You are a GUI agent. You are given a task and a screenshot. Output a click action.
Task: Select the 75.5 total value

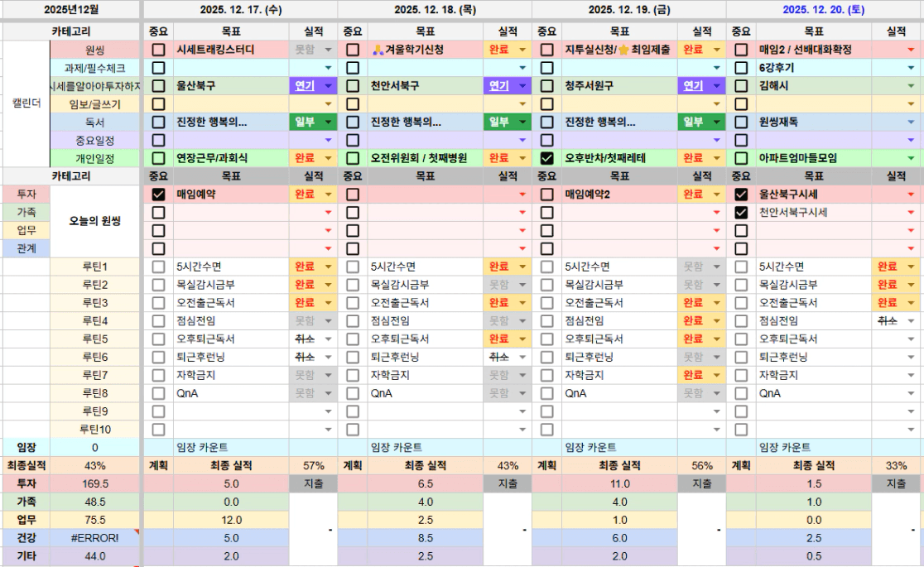[95, 520]
